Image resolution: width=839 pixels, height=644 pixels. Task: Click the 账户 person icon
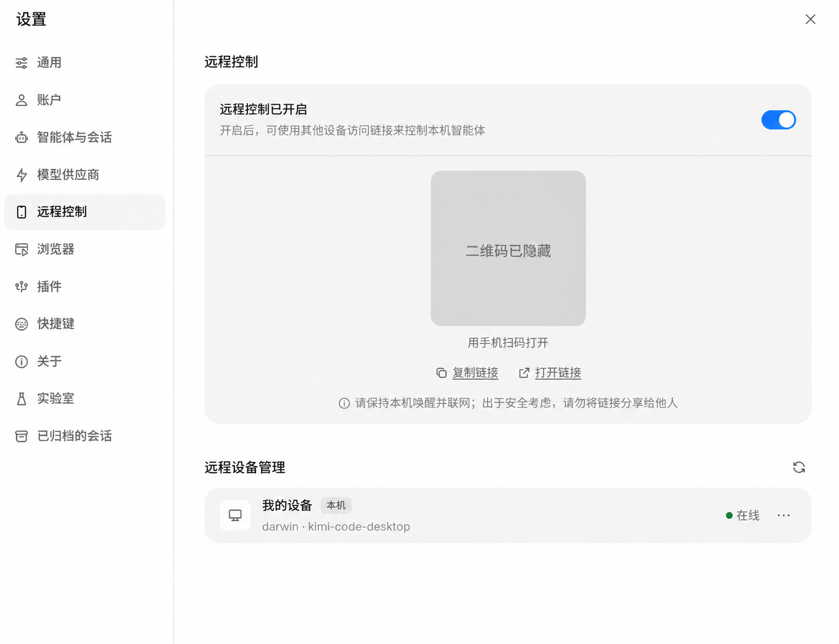(22, 100)
